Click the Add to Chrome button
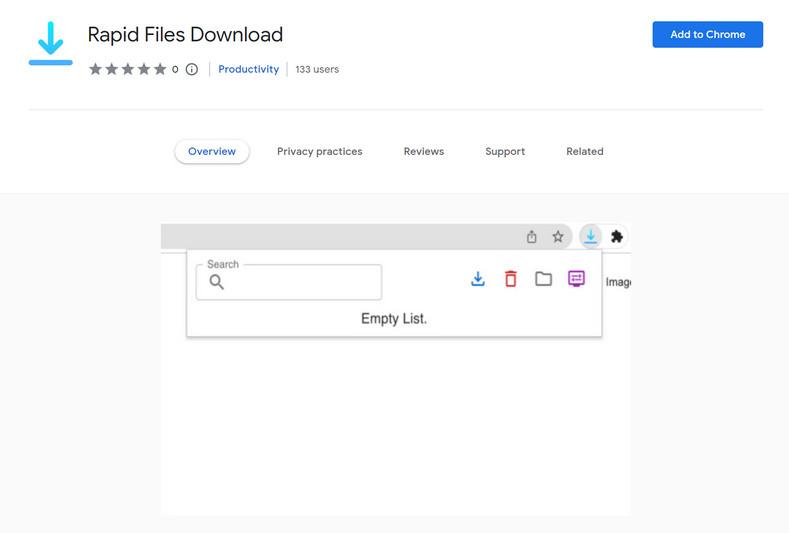The width and height of the screenshot is (789, 533). (707, 34)
